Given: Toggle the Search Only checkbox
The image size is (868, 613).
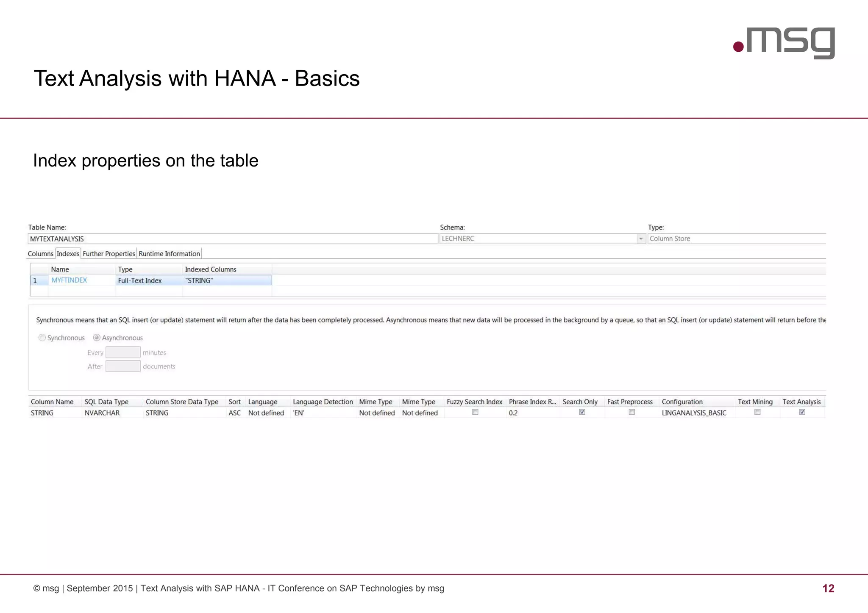Looking at the screenshot, I should pos(582,412).
